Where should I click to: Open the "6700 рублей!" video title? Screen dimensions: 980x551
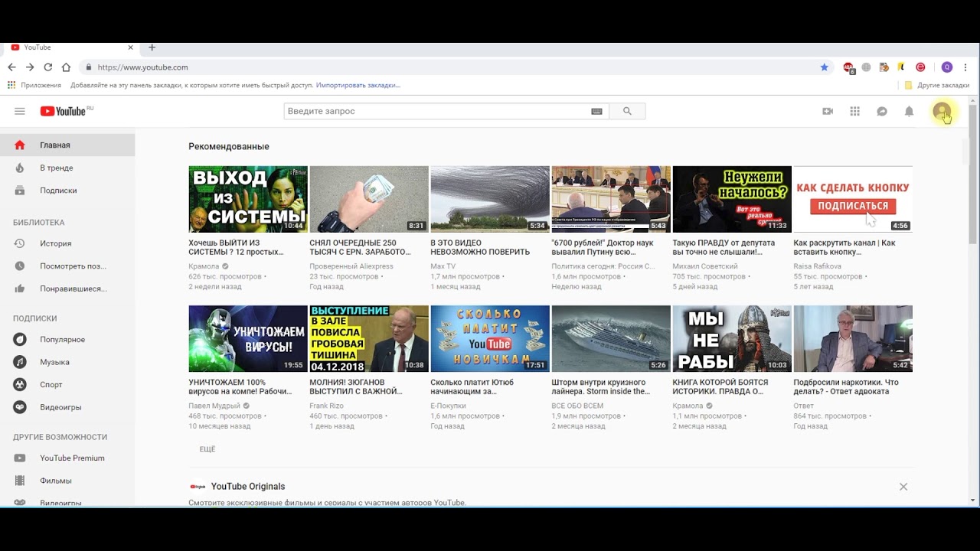pyautogui.click(x=603, y=247)
